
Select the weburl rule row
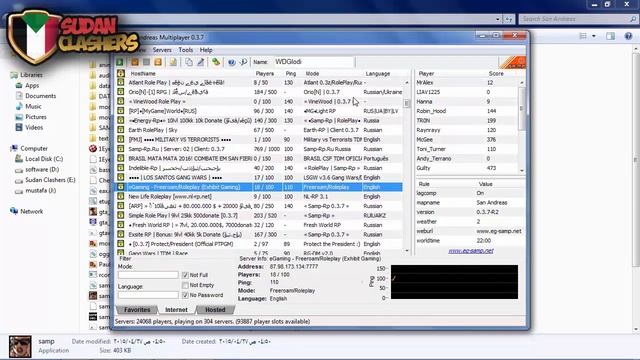click(470, 231)
